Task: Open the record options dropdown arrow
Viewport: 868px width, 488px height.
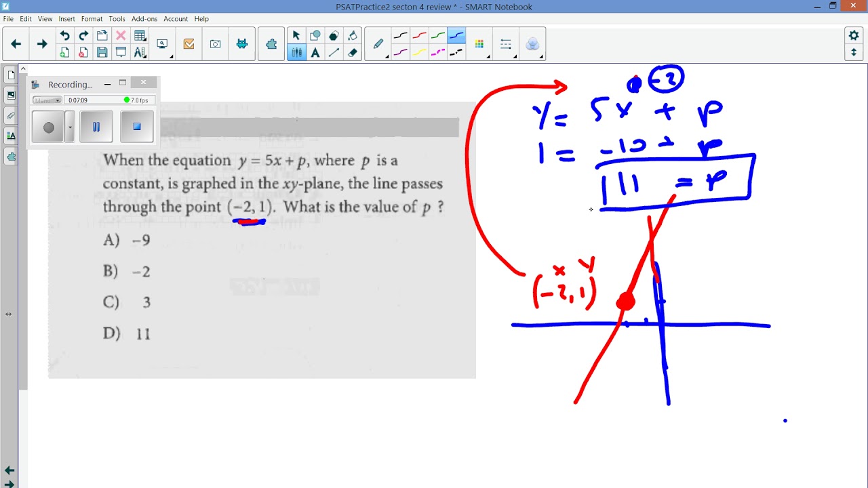Action: pos(70,127)
